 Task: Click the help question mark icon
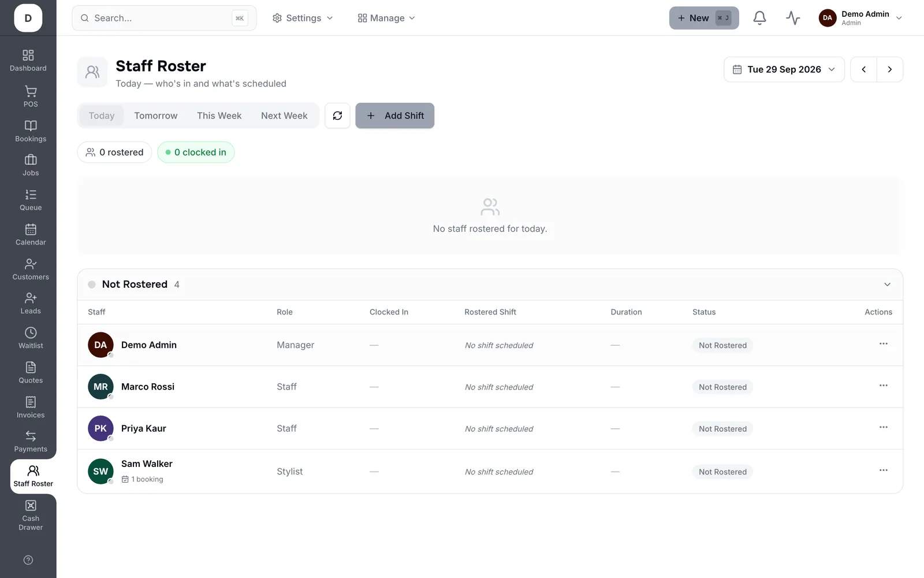coord(28,560)
